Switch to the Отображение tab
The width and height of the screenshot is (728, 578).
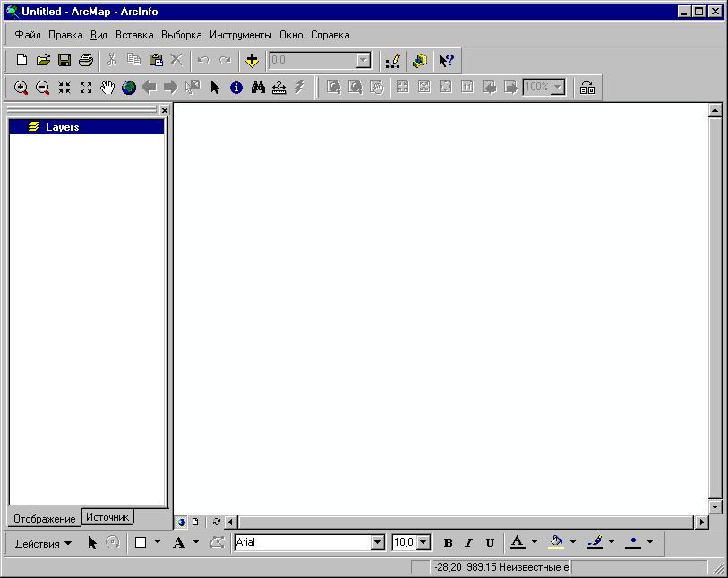point(44,519)
